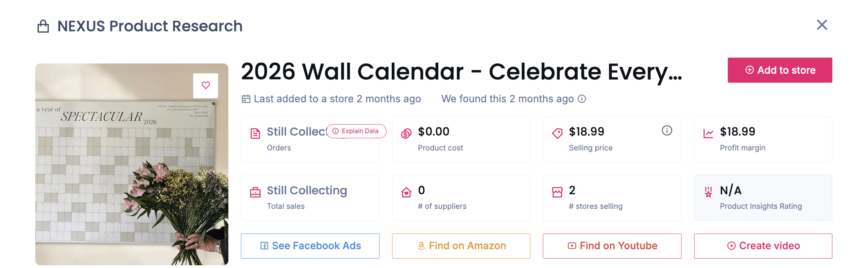868x268 pixels.
Task: Click the briefcase icon beside Total sales
Action: pyautogui.click(x=255, y=192)
